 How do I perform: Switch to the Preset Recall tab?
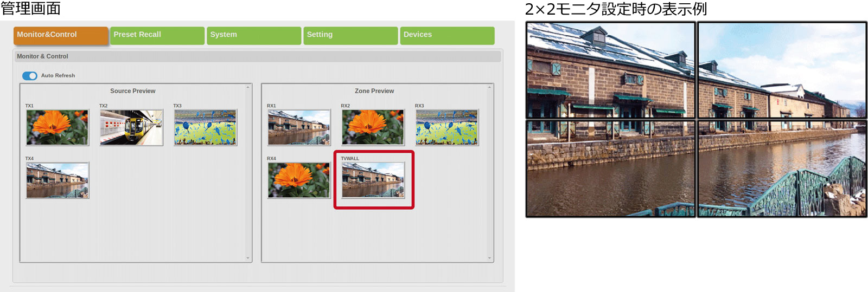pyautogui.click(x=157, y=35)
